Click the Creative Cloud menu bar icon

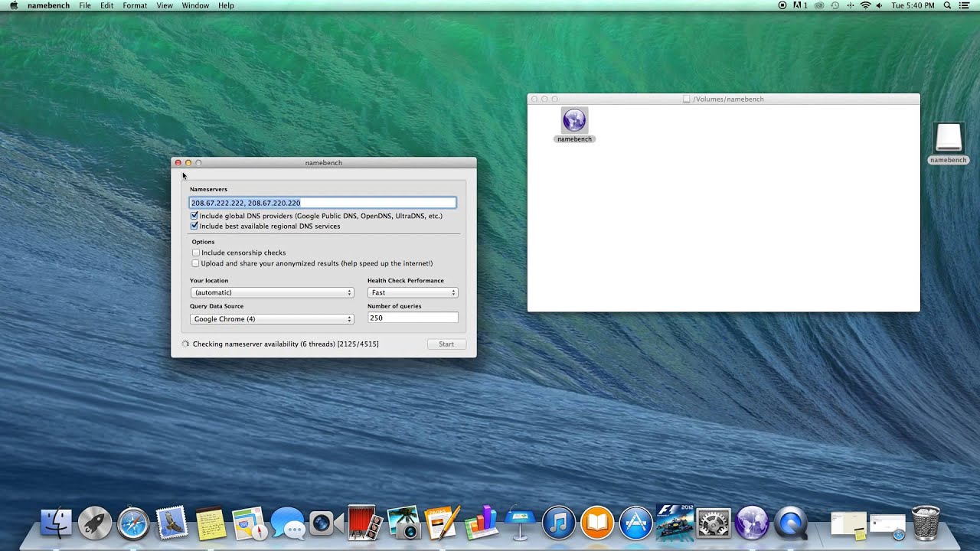tap(818, 5)
